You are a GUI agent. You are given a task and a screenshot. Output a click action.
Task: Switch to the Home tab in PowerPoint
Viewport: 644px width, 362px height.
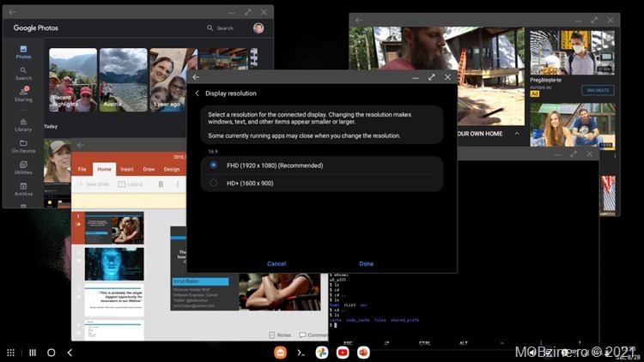pos(104,169)
